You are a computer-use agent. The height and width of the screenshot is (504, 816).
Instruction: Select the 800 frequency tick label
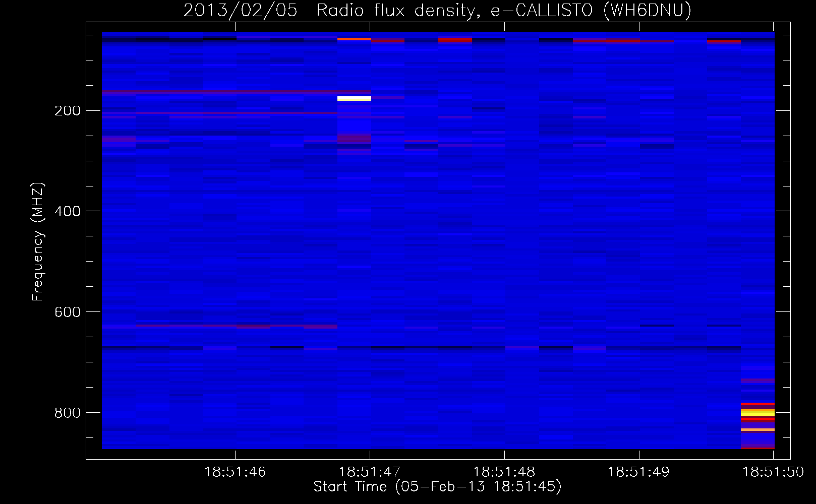[x=68, y=413]
